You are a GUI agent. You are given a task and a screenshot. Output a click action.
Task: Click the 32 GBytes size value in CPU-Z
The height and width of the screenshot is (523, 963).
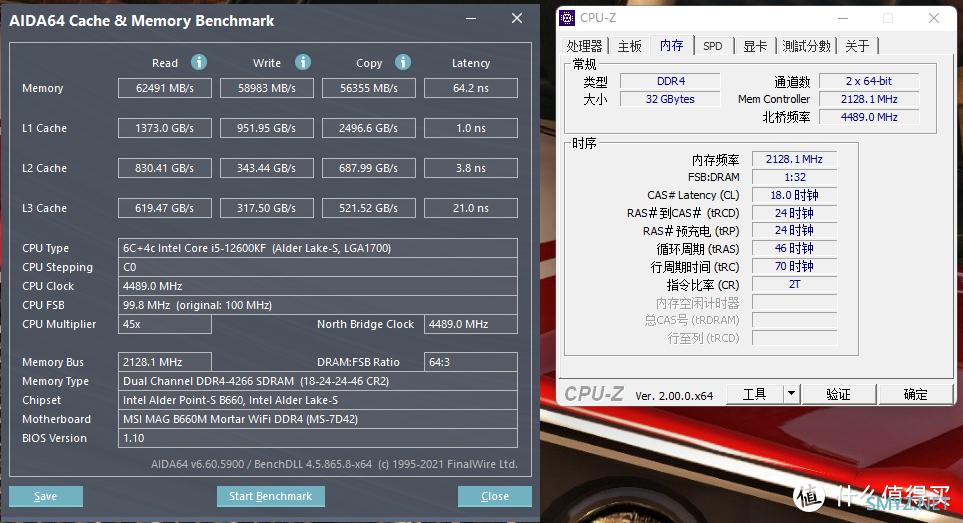pos(670,99)
